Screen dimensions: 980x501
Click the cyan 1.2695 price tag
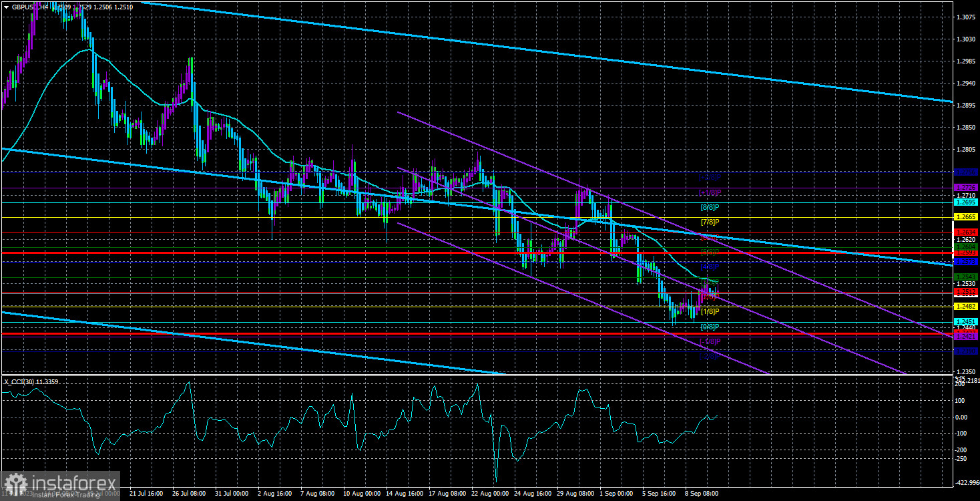tap(966, 202)
